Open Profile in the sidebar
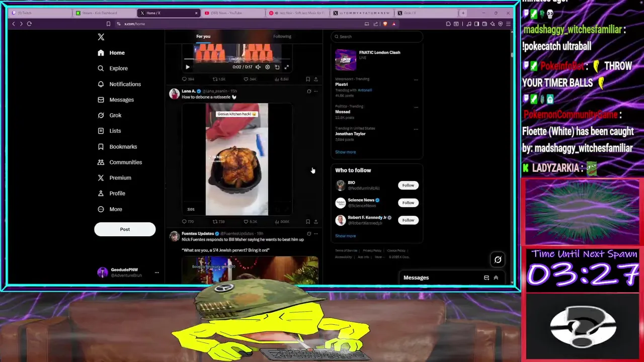644x362 pixels. 111,193
